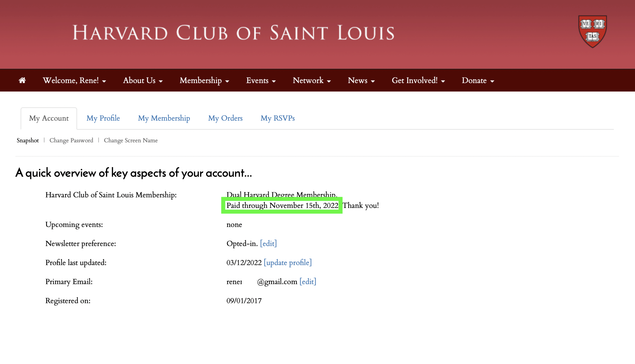The width and height of the screenshot is (635, 364).
Task: Open the My Membership tab
Action: point(164,118)
